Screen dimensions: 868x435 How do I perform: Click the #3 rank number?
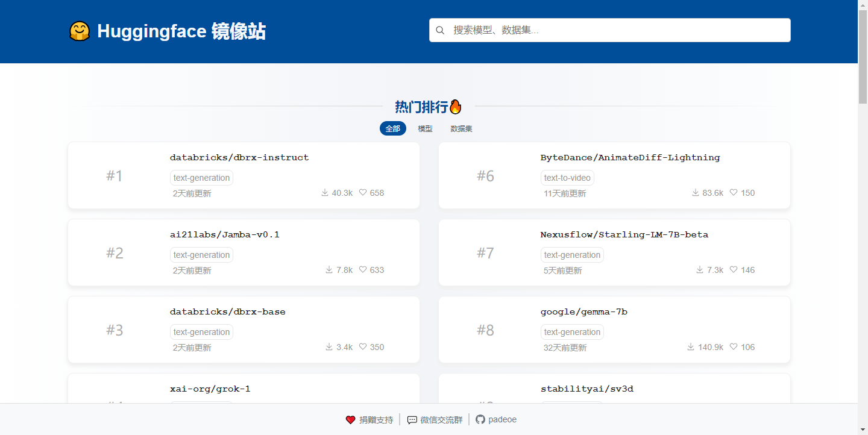(115, 330)
